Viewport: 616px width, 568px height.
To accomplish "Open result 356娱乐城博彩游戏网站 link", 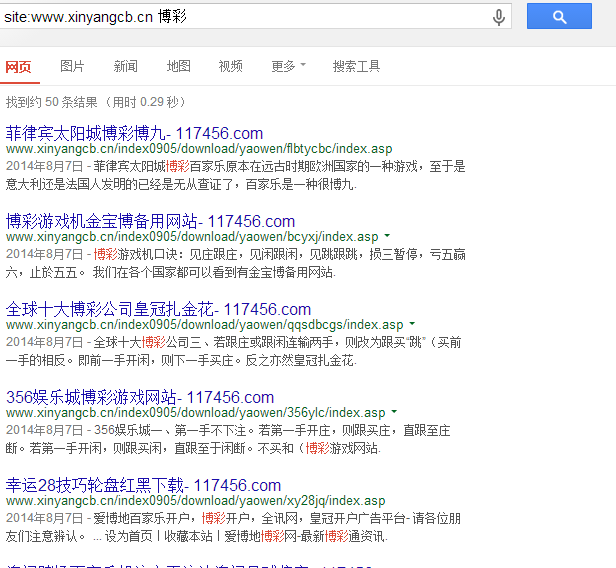I will [x=139, y=398].
